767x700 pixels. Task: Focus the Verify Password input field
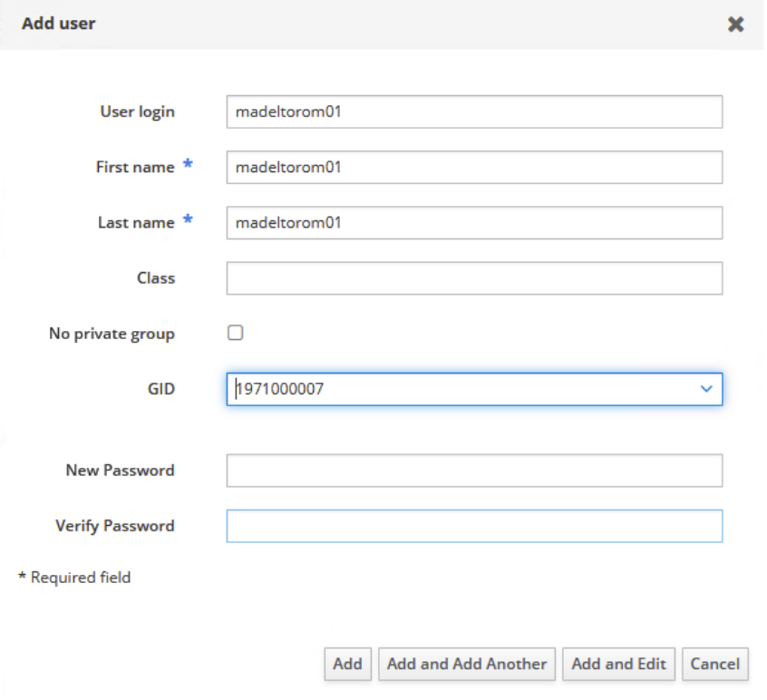pyautogui.click(x=473, y=526)
